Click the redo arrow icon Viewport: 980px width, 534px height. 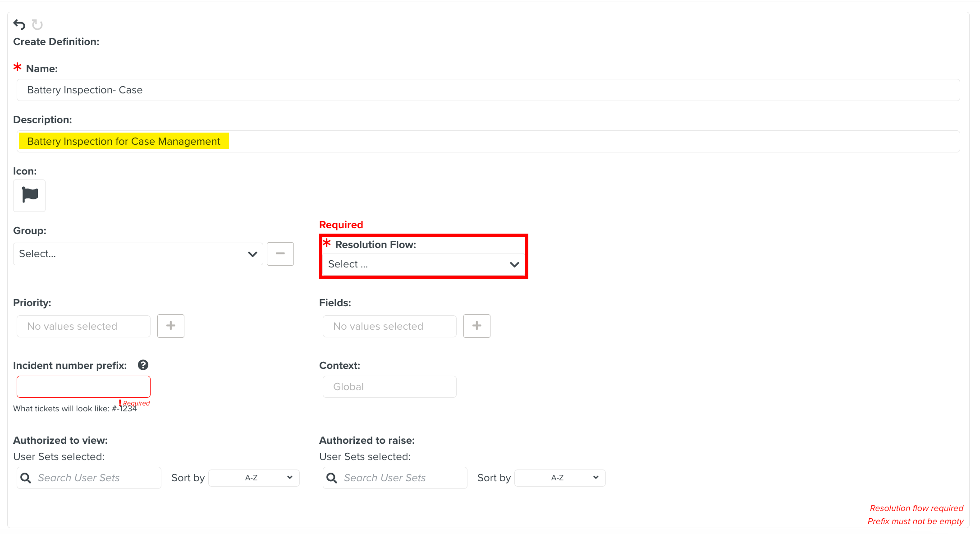(x=37, y=25)
